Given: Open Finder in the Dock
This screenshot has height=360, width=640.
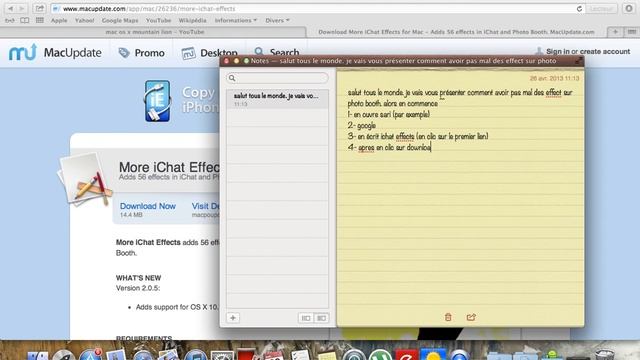Looking at the screenshot, I should pos(38,355).
